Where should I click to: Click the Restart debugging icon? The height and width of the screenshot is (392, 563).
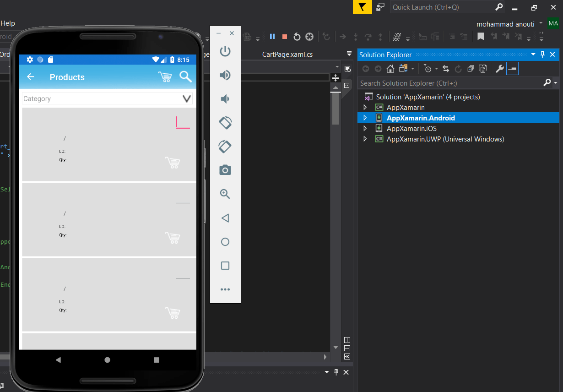tap(297, 37)
